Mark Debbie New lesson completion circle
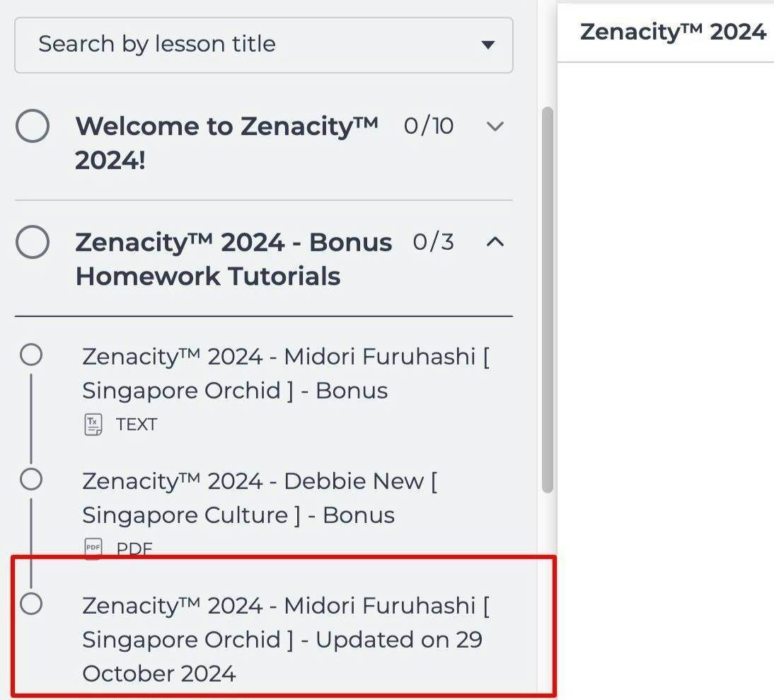Viewport: 774px width, 700px height. (x=31, y=479)
